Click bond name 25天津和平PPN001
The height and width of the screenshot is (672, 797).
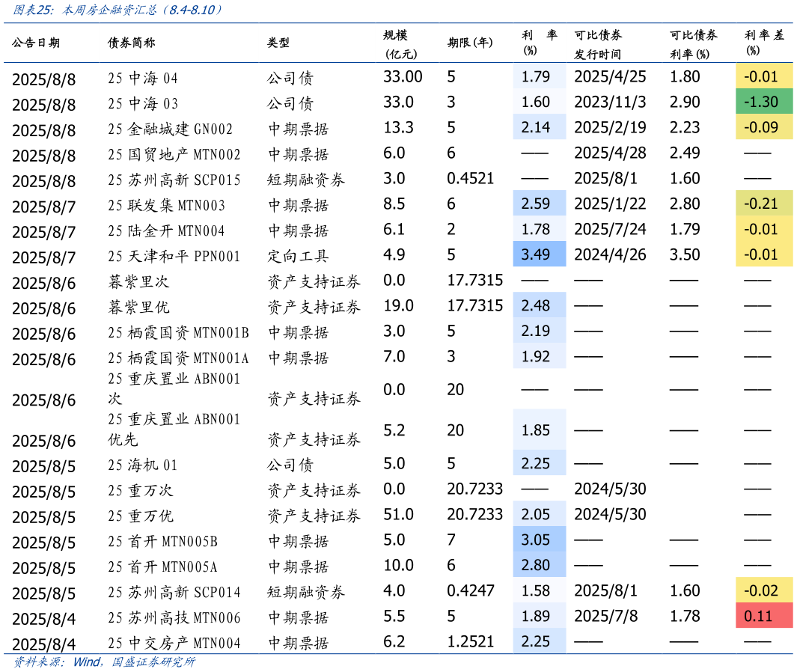pos(174,256)
